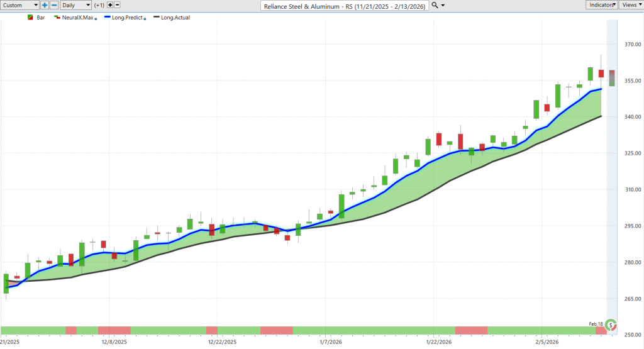Click the blue Long.Predict color swatch
Viewport: 644px width, 349px height.
coord(108,18)
